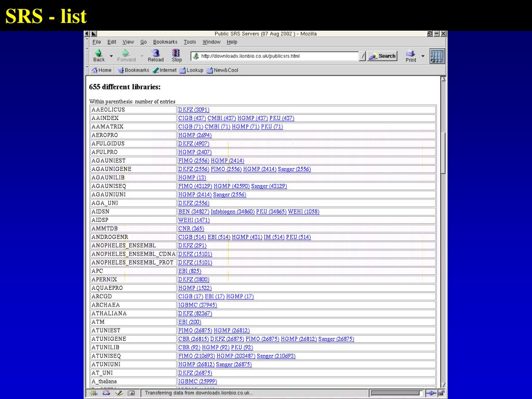Reload the current page
Image resolution: width=532 pixels, height=399 pixels.
pos(156,56)
